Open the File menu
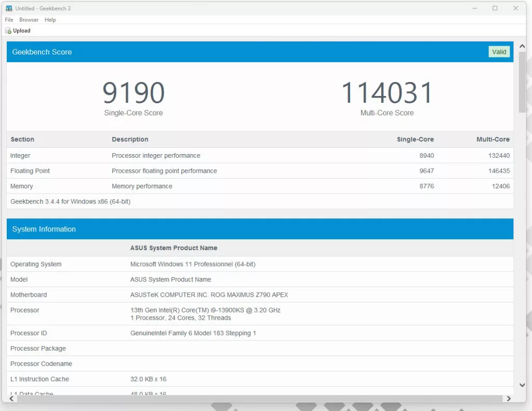This screenshot has width=532, height=411. (x=9, y=20)
